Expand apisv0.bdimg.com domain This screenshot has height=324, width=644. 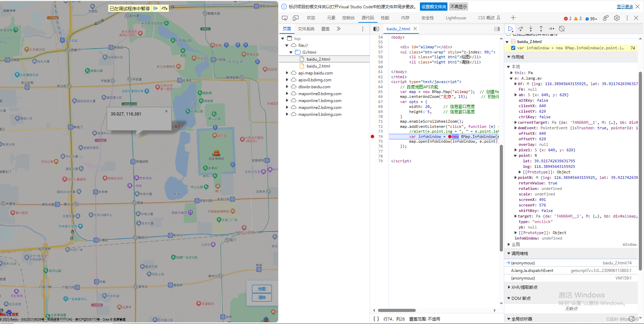(287, 80)
